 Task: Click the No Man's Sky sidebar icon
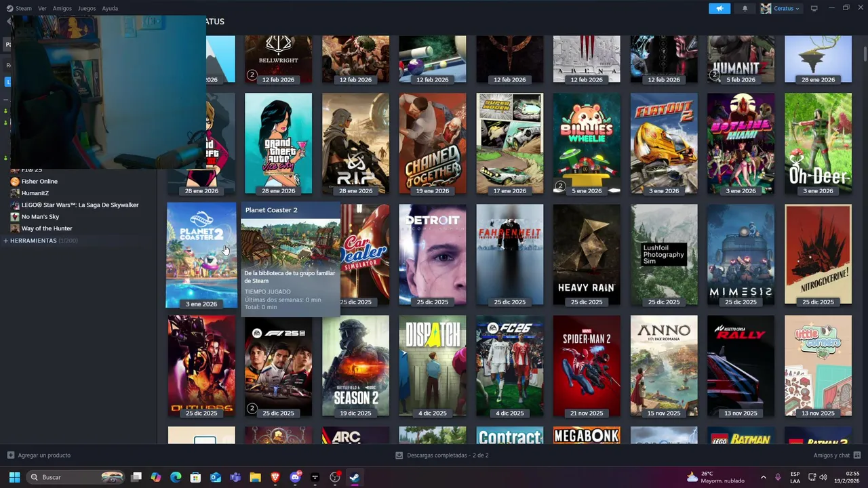click(x=15, y=217)
